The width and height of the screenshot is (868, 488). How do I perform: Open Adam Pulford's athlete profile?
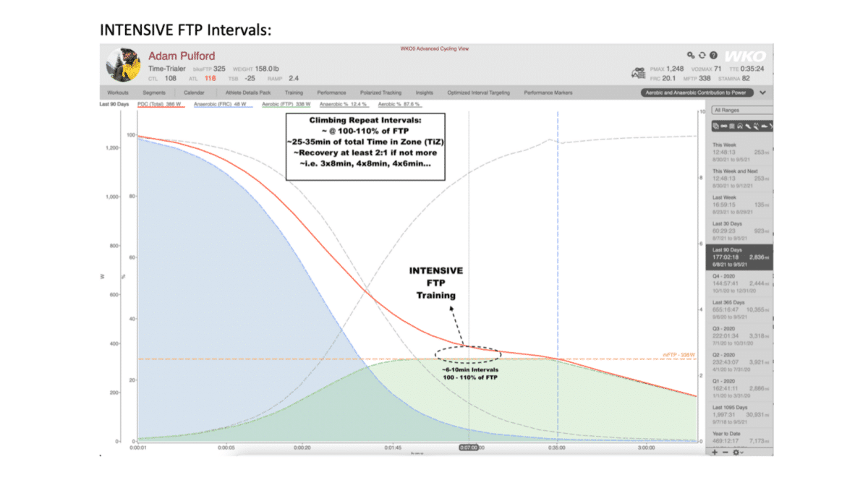tap(181, 55)
